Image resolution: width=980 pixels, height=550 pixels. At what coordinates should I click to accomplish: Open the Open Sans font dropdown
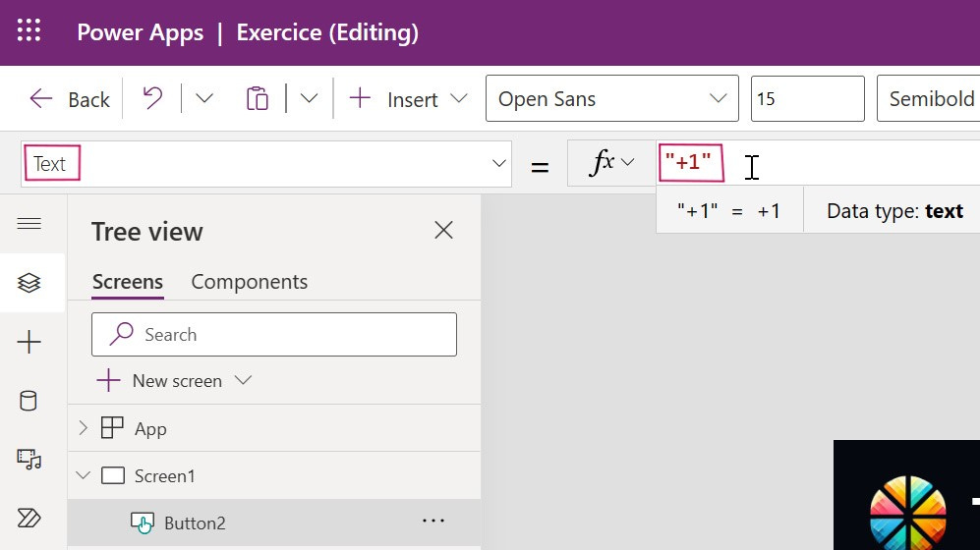point(611,98)
